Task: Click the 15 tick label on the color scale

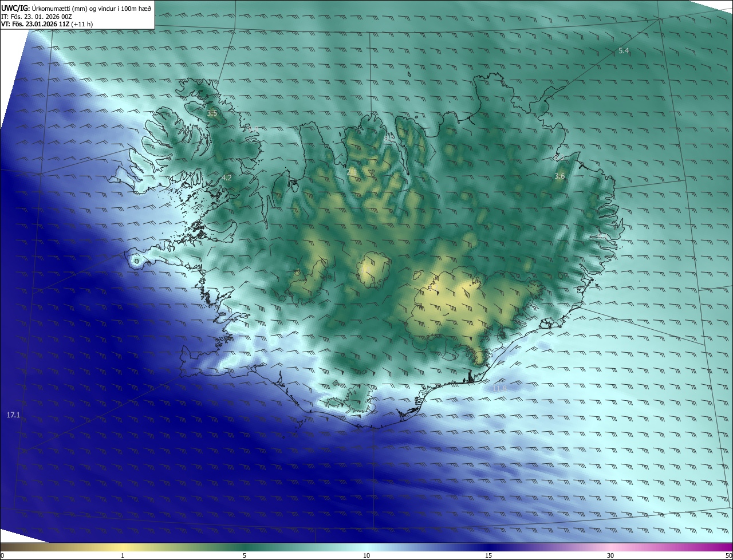Action: pyautogui.click(x=488, y=555)
